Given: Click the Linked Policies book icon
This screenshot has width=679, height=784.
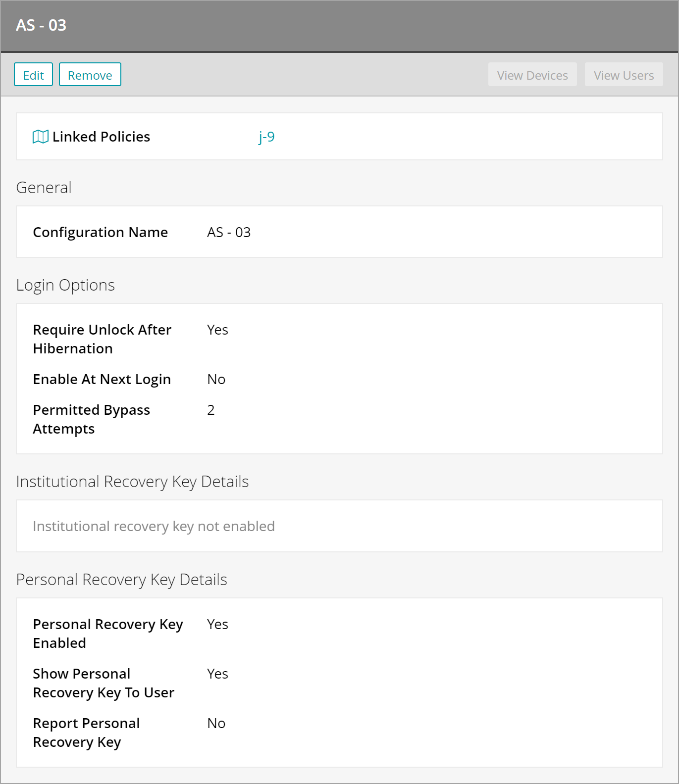Looking at the screenshot, I should [x=40, y=137].
